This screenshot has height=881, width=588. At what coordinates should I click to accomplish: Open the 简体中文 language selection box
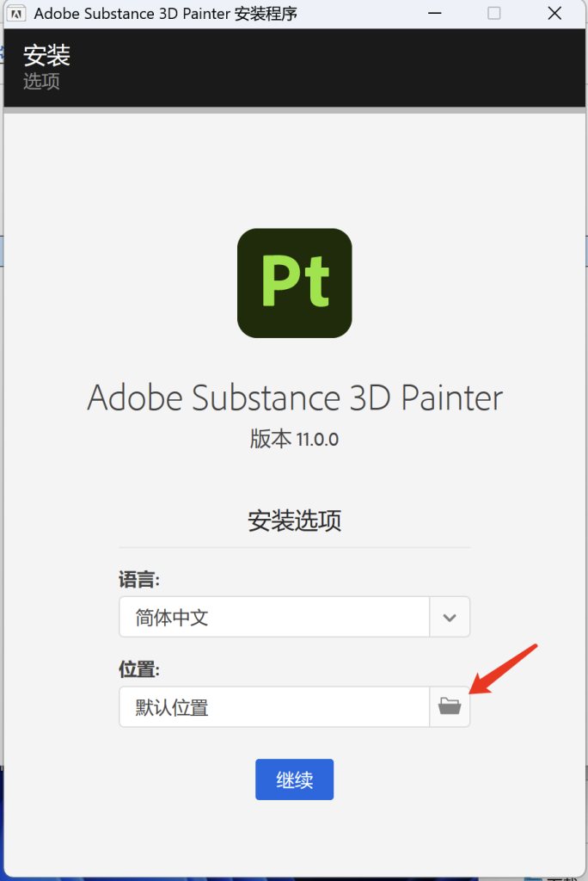[x=274, y=617]
